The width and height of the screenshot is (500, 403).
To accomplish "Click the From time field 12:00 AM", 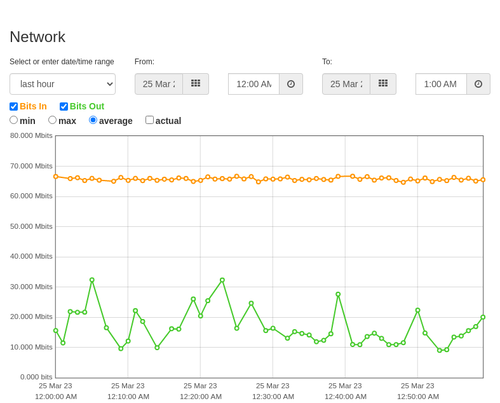I will click(254, 84).
